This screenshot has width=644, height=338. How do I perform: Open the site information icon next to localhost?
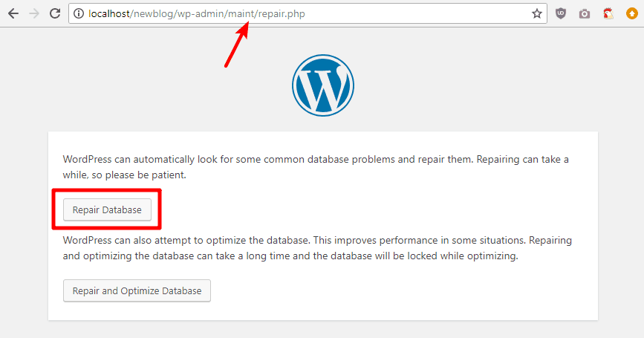tap(79, 13)
